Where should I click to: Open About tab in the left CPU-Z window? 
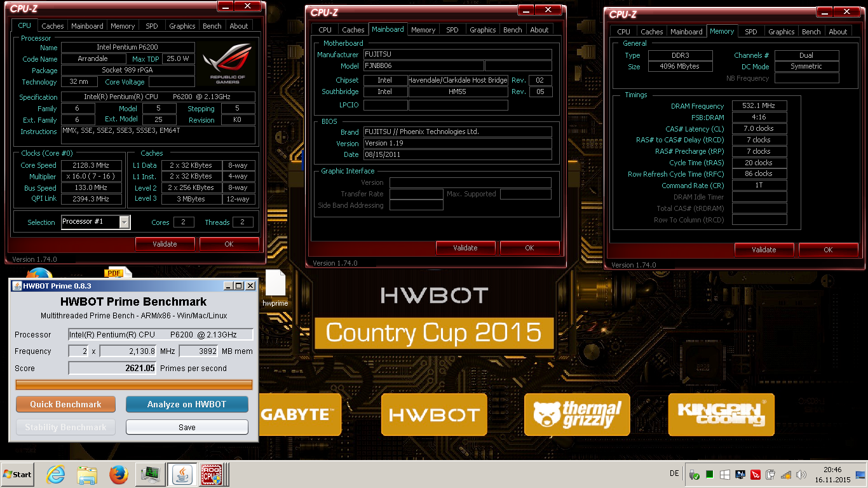tap(239, 26)
